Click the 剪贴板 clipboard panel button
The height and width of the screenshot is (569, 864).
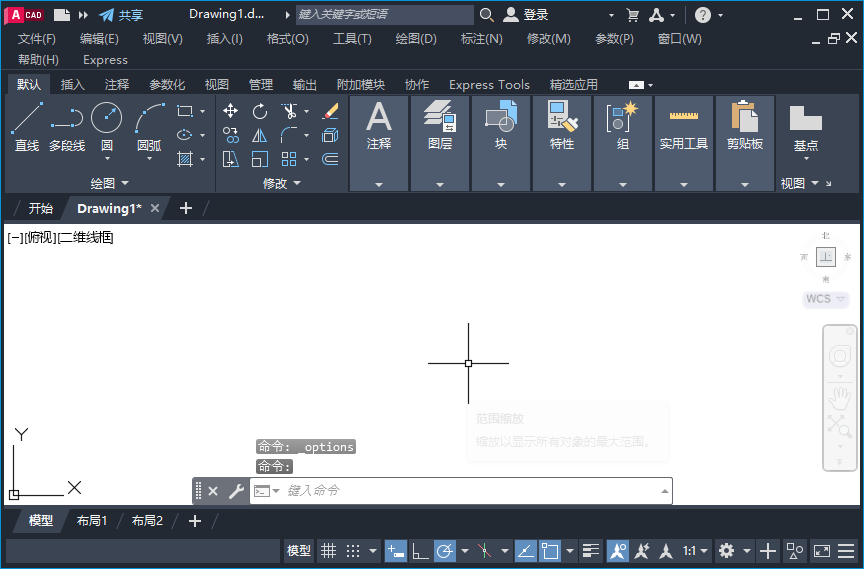coord(745,143)
